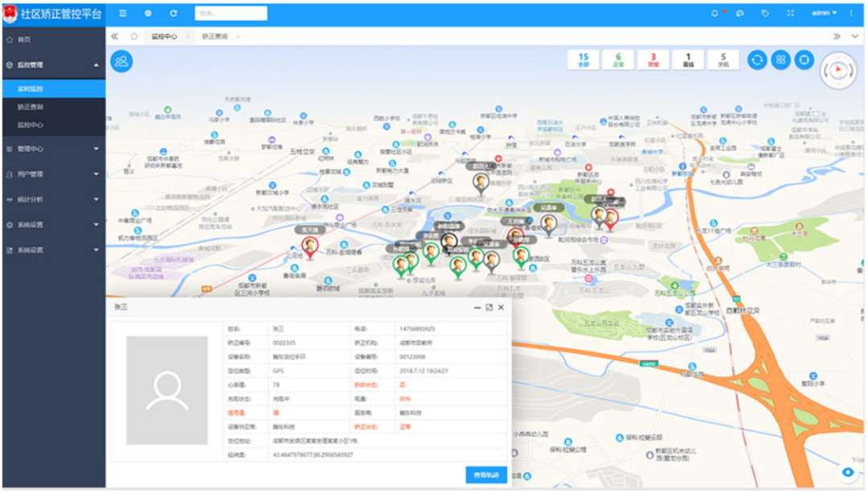Rotate map using compass right arrow
Screen dimensions: 868x493
850,72
